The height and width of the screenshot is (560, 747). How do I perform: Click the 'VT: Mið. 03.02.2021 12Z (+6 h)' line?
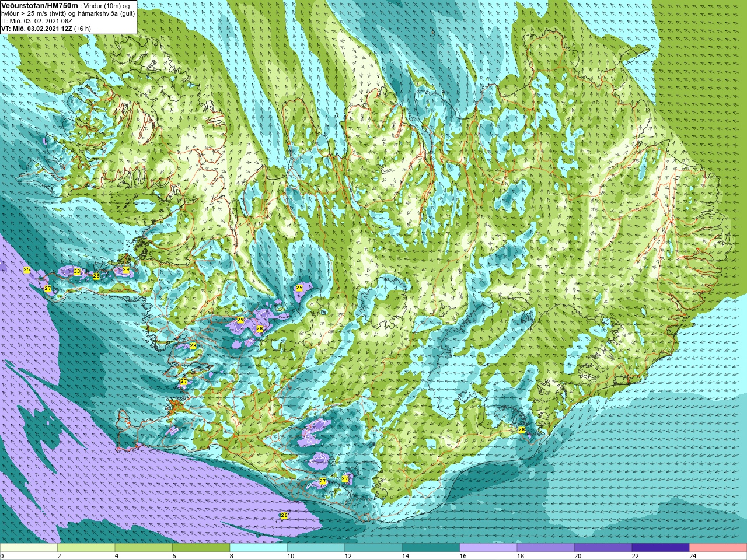pyautogui.click(x=46, y=29)
